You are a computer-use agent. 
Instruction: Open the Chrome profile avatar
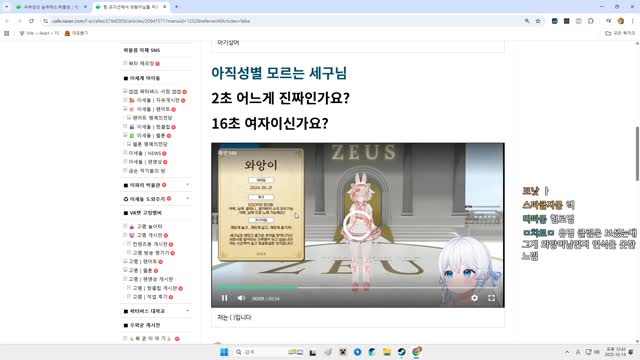620,21
